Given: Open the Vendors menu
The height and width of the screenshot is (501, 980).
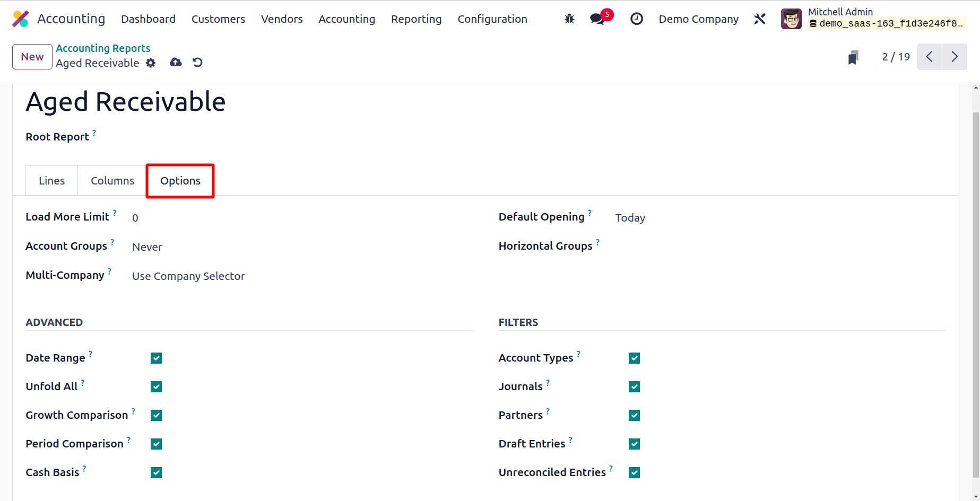Looking at the screenshot, I should click(282, 19).
